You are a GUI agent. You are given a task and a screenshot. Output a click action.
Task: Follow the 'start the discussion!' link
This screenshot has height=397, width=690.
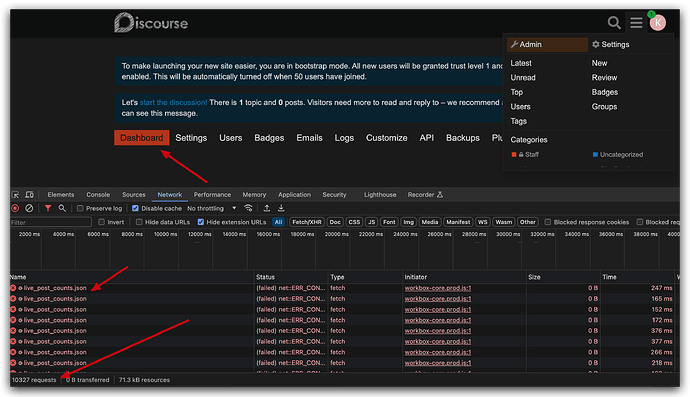[173, 103]
